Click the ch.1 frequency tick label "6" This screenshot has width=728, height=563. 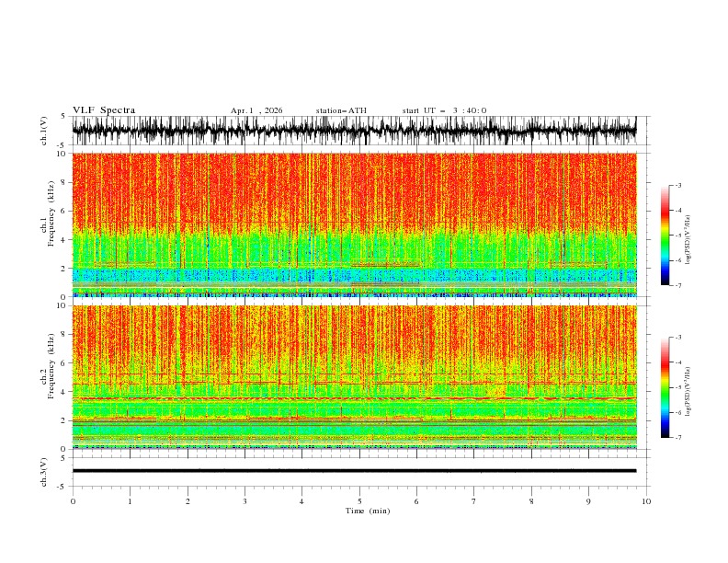click(63, 211)
